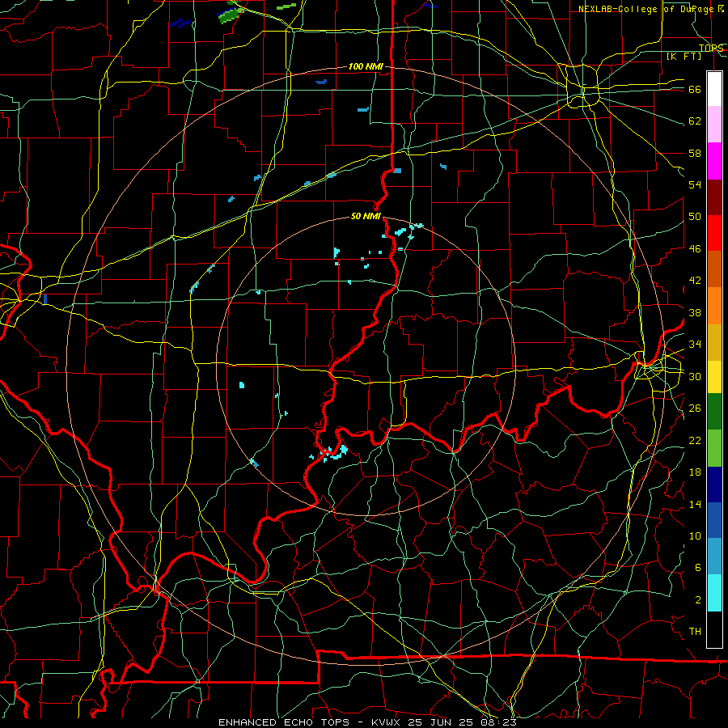The width and height of the screenshot is (728, 728).
Task: Click the 46 legend value
Action: 695,249
